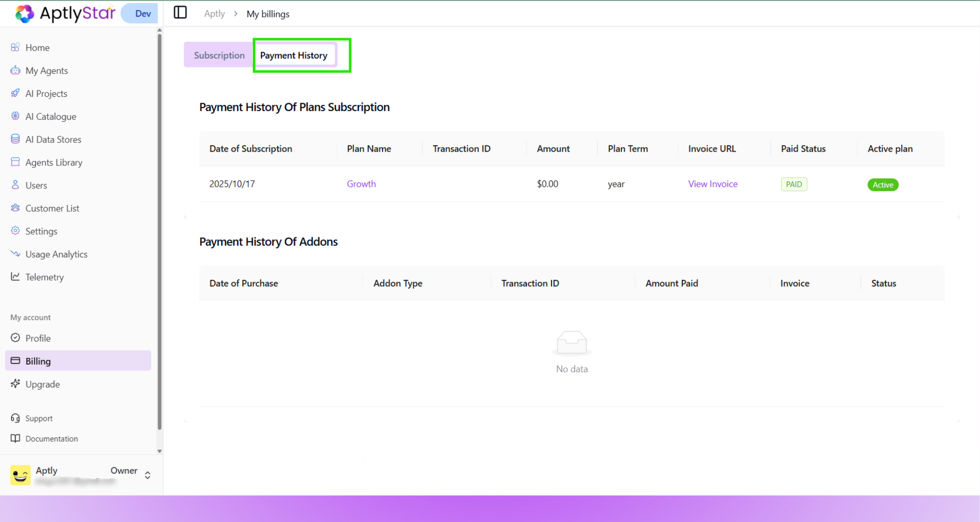Toggle the sidebar collapse panel icon
Image resolution: width=980 pixels, height=522 pixels.
pos(180,13)
